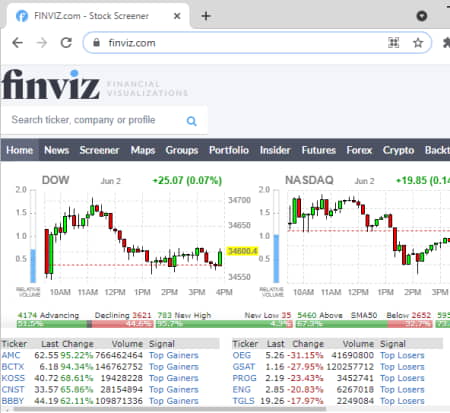
Task: Open a new browser tab
Action: (x=206, y=16)
